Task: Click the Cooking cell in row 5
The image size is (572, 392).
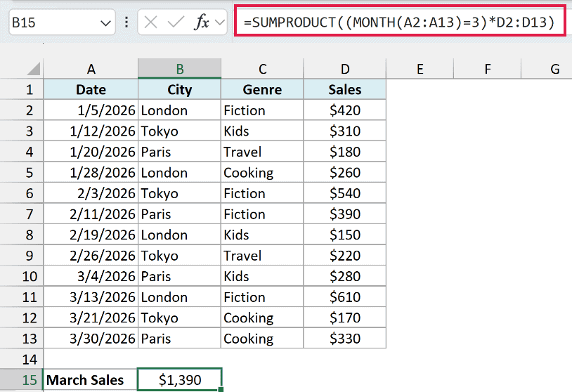Action: click(x=262, y=173)
